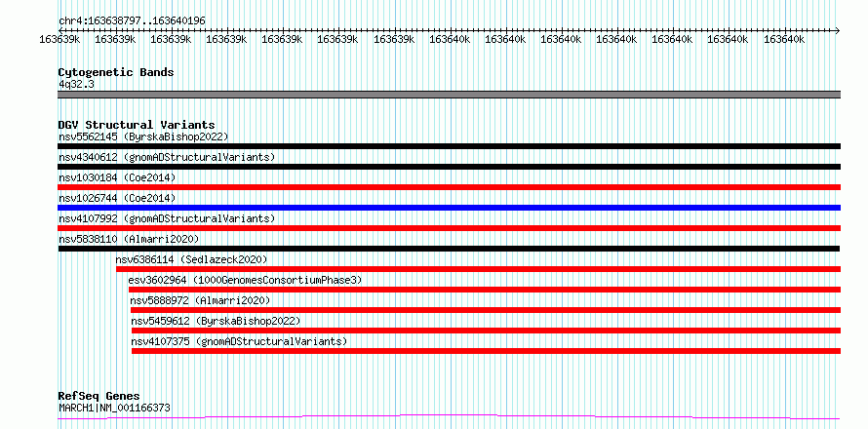This screenshot has width=868, height=429.
Task: Click the MARCH1|NM_001166373 gene label
Action: [114, 408]
